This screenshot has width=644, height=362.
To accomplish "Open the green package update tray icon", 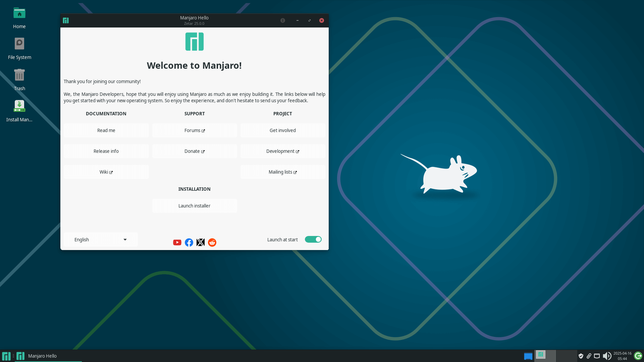I will point(637,356).
